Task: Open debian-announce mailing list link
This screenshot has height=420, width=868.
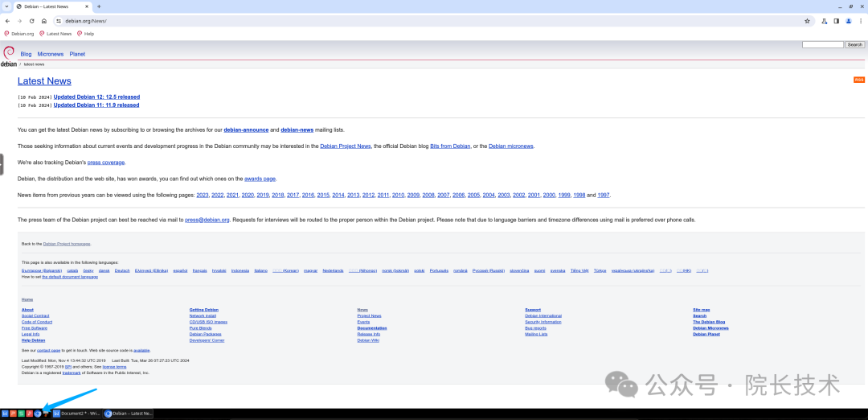Action: [247, 130]
